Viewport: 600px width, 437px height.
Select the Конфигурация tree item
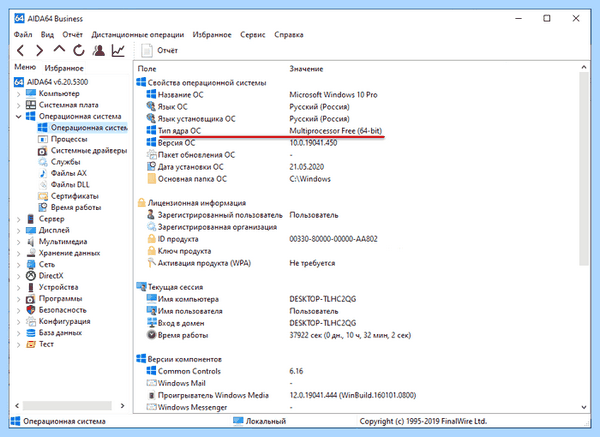(64, 321)
